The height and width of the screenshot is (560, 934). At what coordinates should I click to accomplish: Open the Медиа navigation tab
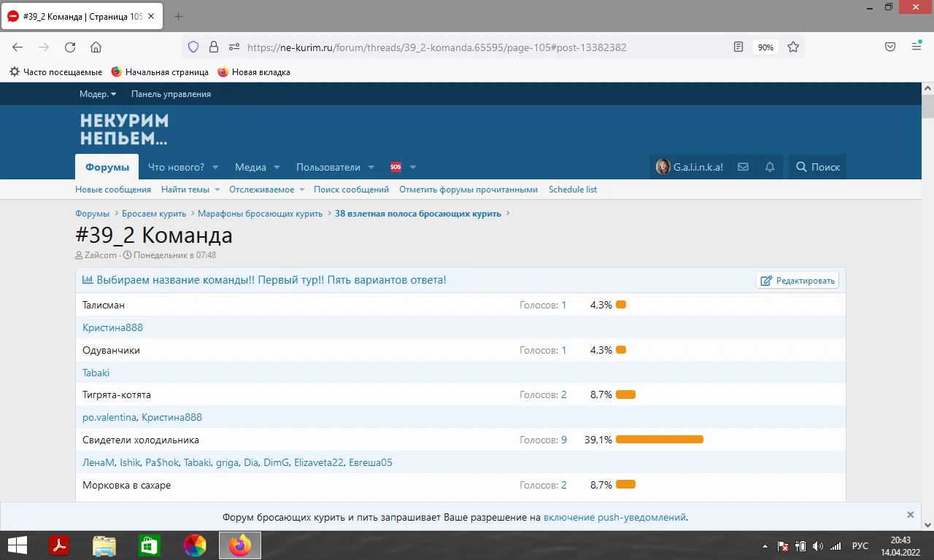pyautogui.click(x=250, y=167)
